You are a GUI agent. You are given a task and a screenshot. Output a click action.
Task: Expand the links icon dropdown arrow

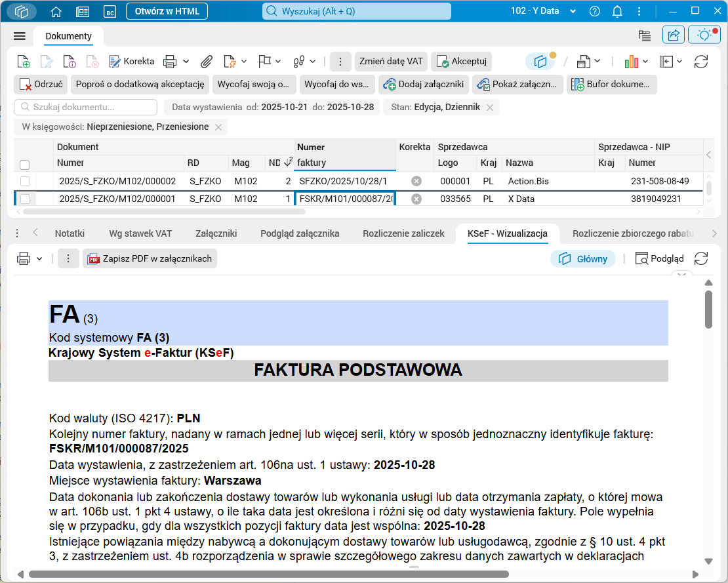pos(312,61)
